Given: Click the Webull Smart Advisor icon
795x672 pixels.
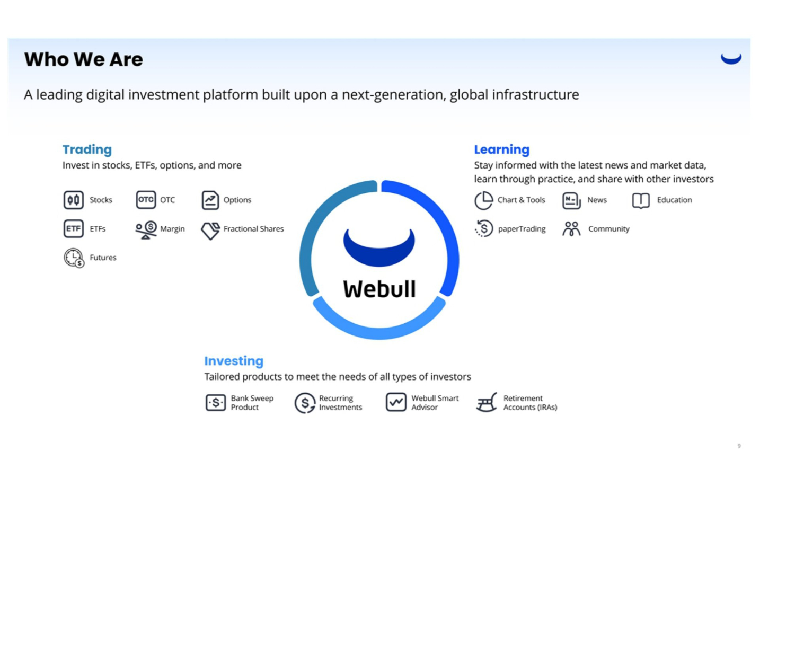Looking at the screenshot, I should click(x=396, y=402).
